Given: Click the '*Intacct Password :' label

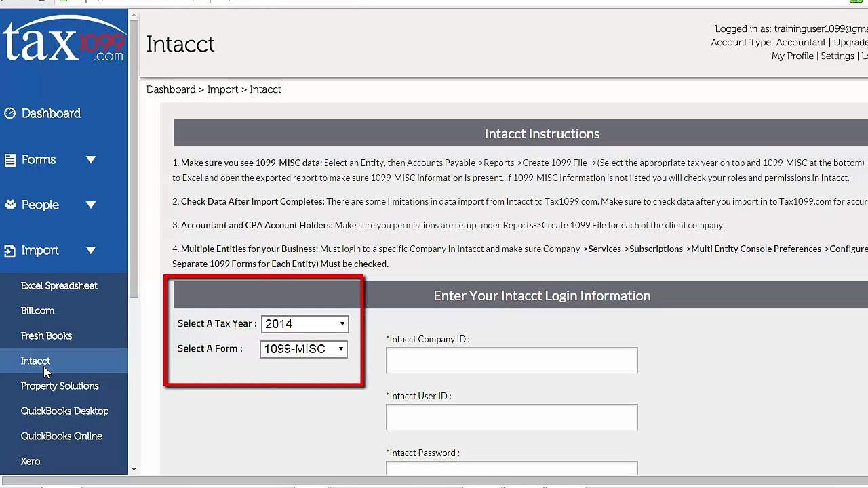Looking at the screenshot, I should point(422,453).
